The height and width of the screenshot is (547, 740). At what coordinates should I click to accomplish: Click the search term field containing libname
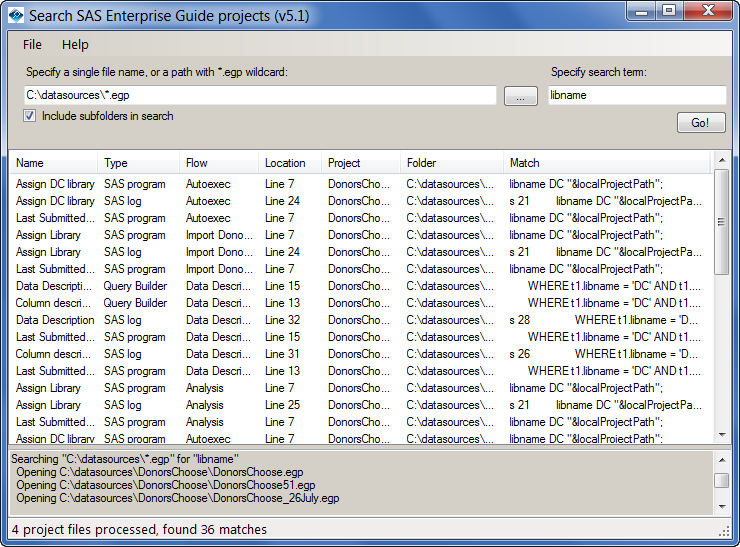click(637, 95)
